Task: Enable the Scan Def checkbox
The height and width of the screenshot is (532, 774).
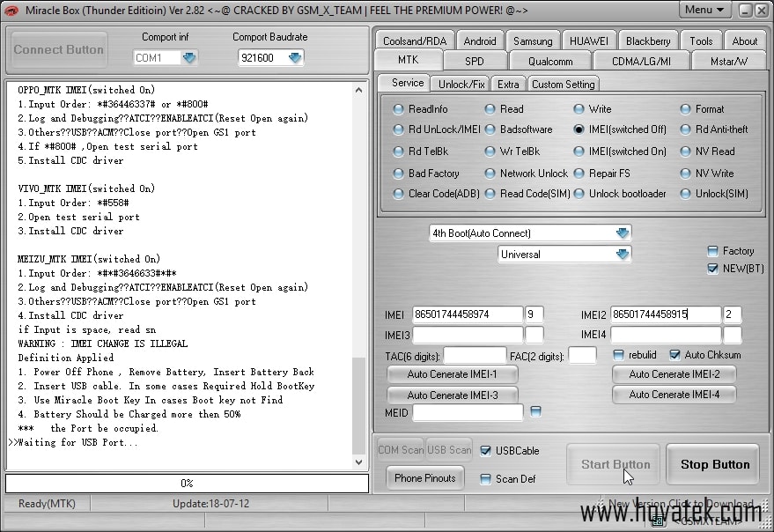Action: [x=485, y=479]
